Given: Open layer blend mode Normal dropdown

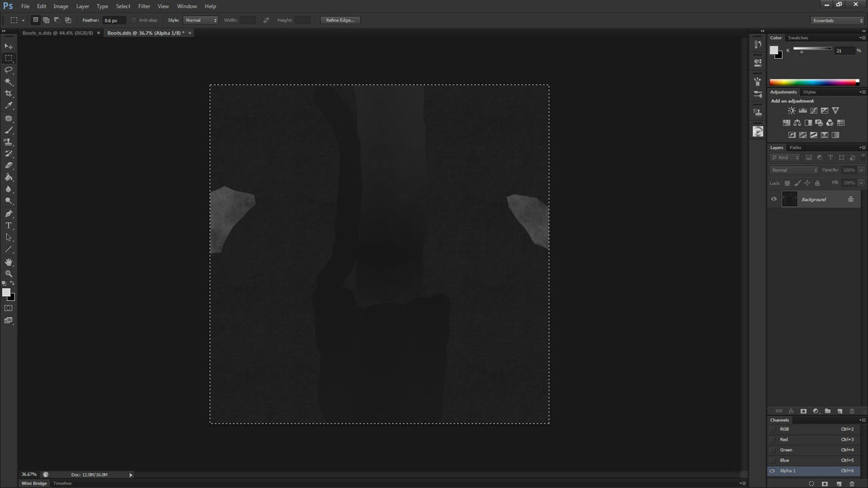Looking at the screenshot, I should 793,170.
